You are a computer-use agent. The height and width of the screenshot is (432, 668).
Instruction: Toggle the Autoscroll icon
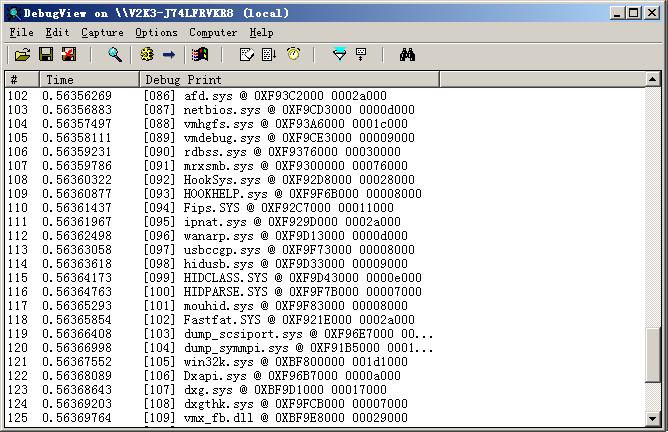(x=269, y=55)
